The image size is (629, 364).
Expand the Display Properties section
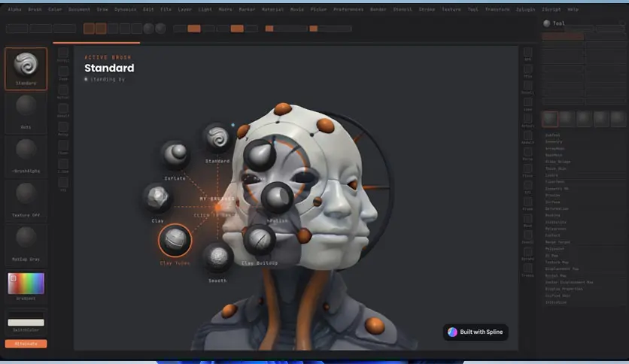[x=564, y=289]
